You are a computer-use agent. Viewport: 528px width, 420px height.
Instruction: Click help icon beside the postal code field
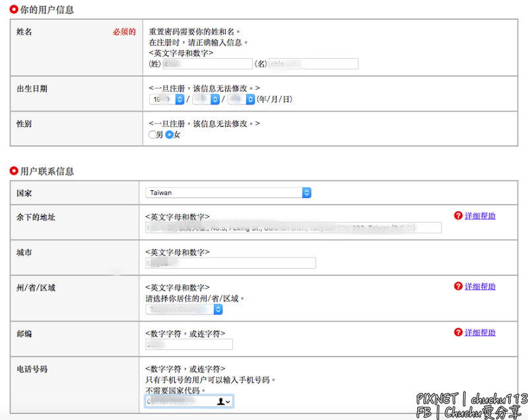pos(458,333)
